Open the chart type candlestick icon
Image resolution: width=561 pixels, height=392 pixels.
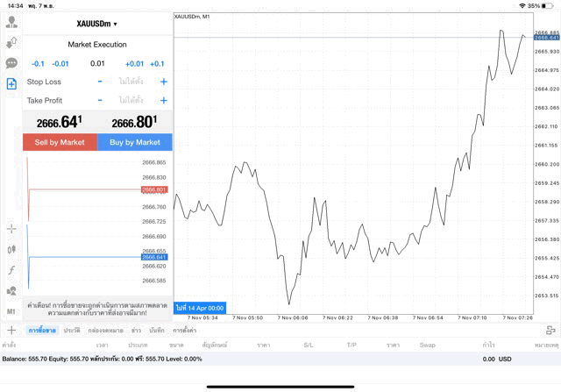pos(11,249)
